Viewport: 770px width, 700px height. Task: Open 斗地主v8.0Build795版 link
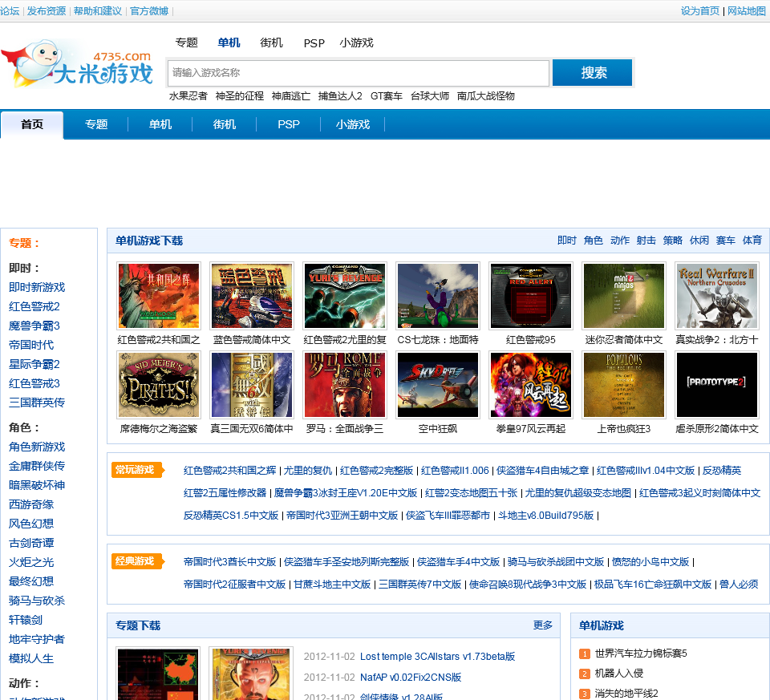546,515
